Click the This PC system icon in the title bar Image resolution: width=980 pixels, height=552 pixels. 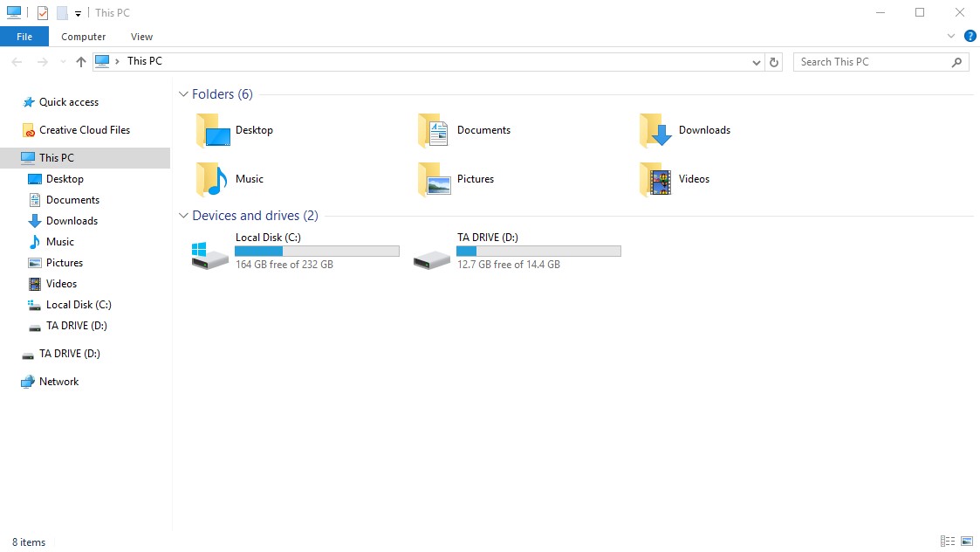[13, 12]
